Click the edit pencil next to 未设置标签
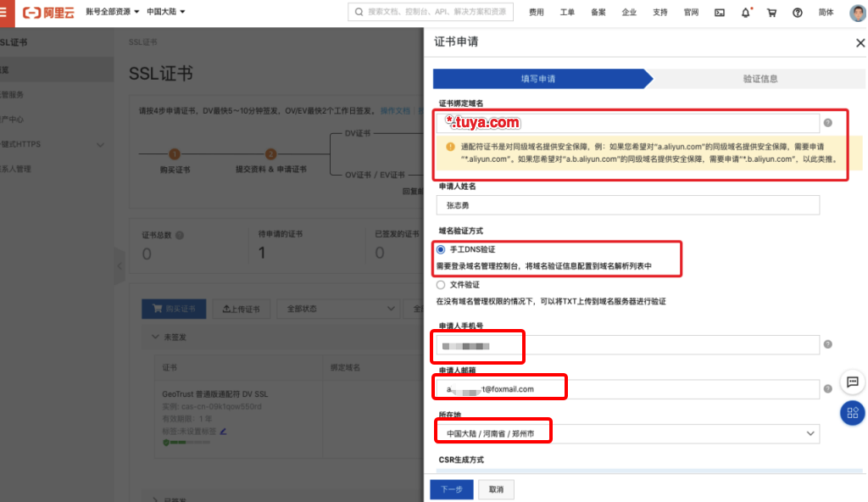The image size is (868, 502). click(x=223, y=431)
